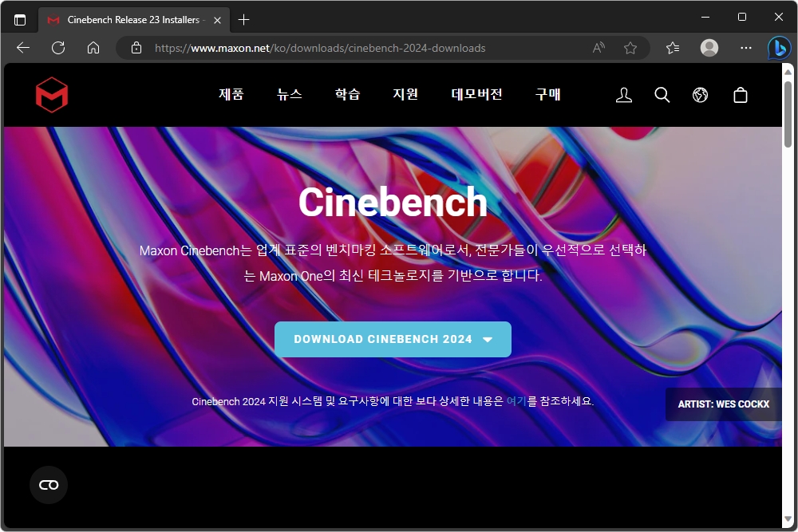Image resolution: width=798 pixels, height=532 pixels.
Task: Click the 여기 link for requirements
Action: (x=516, y=401)
